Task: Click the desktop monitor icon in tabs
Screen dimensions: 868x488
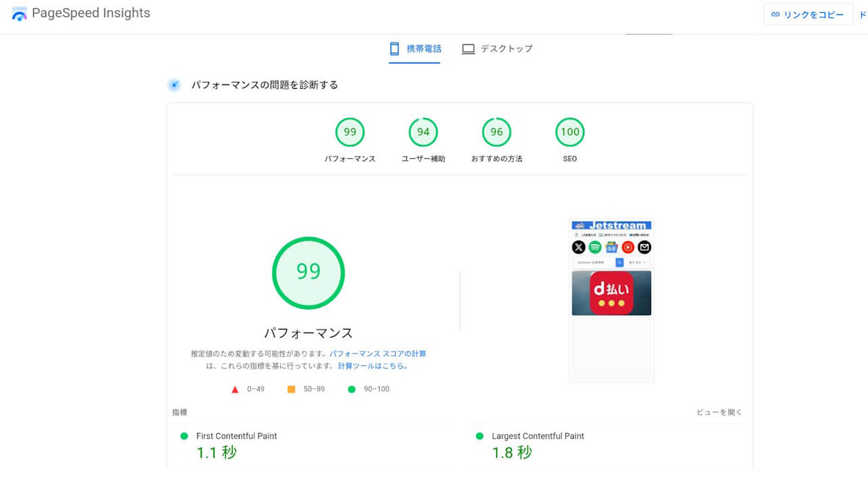Action: (468, 49)
